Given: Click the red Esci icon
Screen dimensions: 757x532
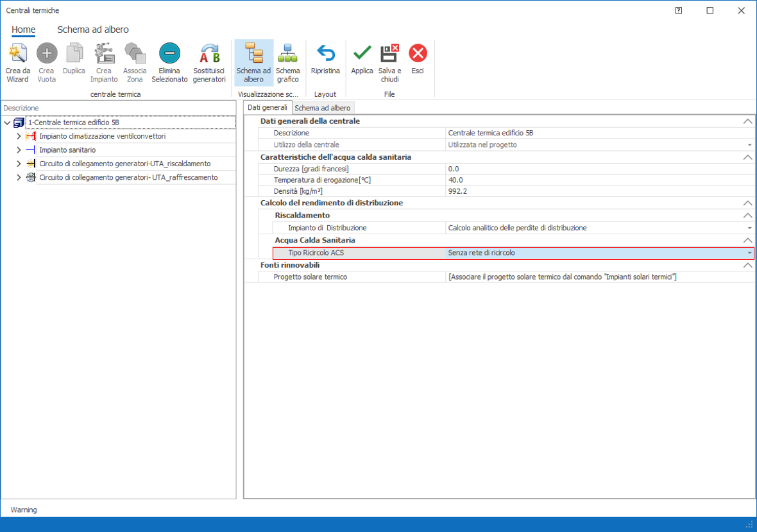Looking at the screenshot, I should click(418, 53).
